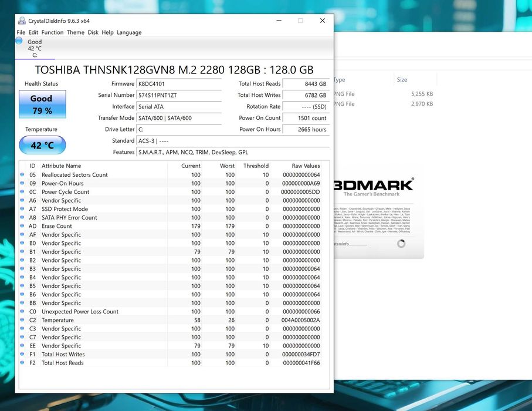This screenshot has width=532, height=411.
Task: Click the status dot for Unexpected Power Loss Count
Action: pyautogui.click(x=22, y=311)
